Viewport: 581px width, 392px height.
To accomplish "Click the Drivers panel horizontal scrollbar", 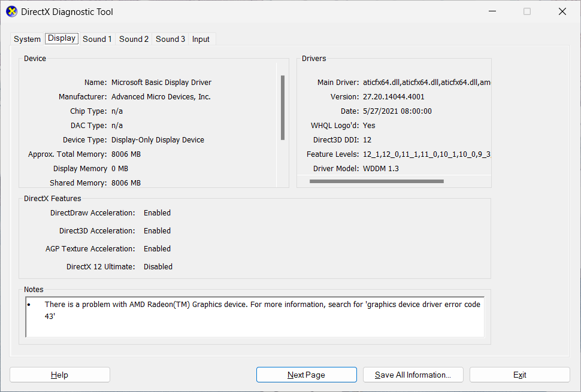I will point(377,181).
